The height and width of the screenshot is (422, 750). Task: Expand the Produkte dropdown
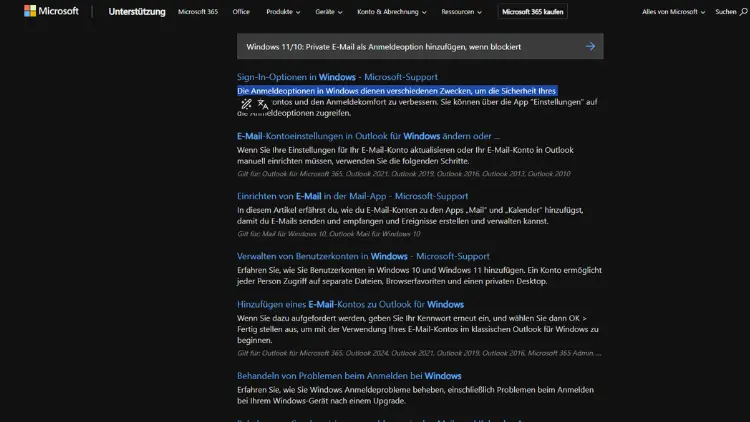pos(283,11)
